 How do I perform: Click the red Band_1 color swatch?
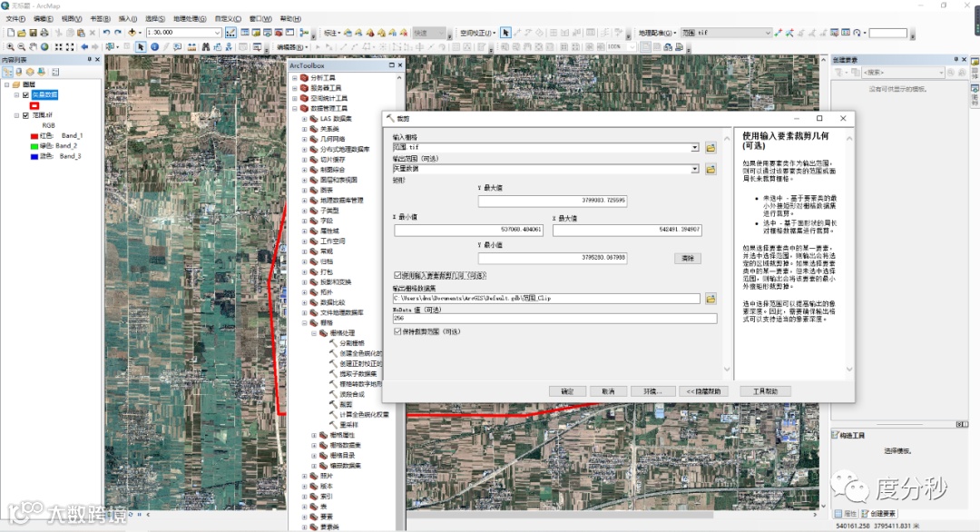pyautogui.click(x=34, y=135)
